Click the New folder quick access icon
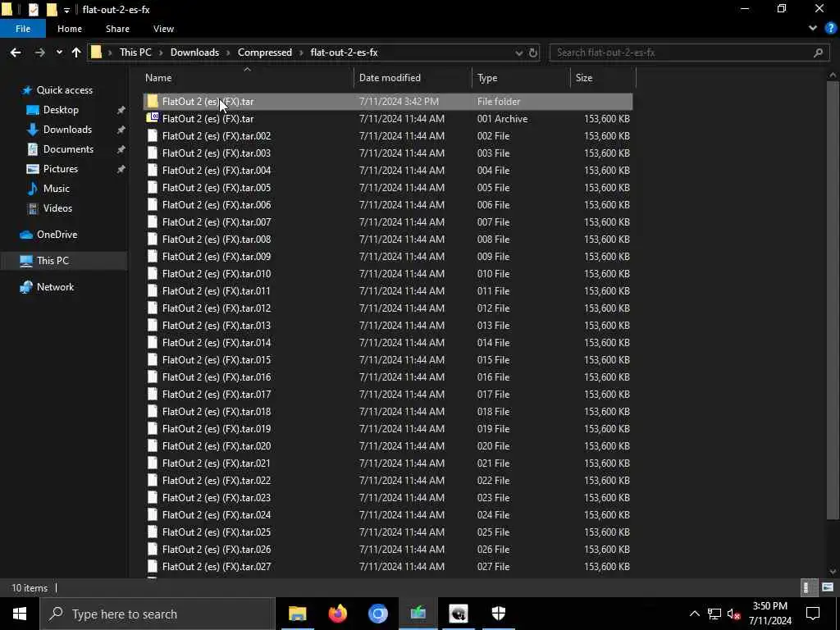Screen dimensions: 840x630 point(52,9)
